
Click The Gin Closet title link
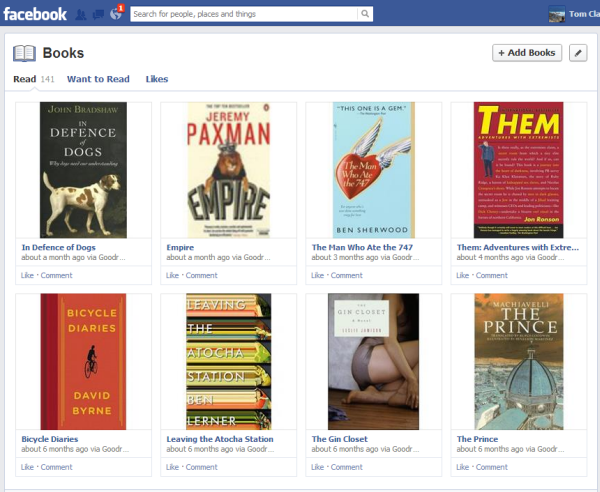[339, 439]
